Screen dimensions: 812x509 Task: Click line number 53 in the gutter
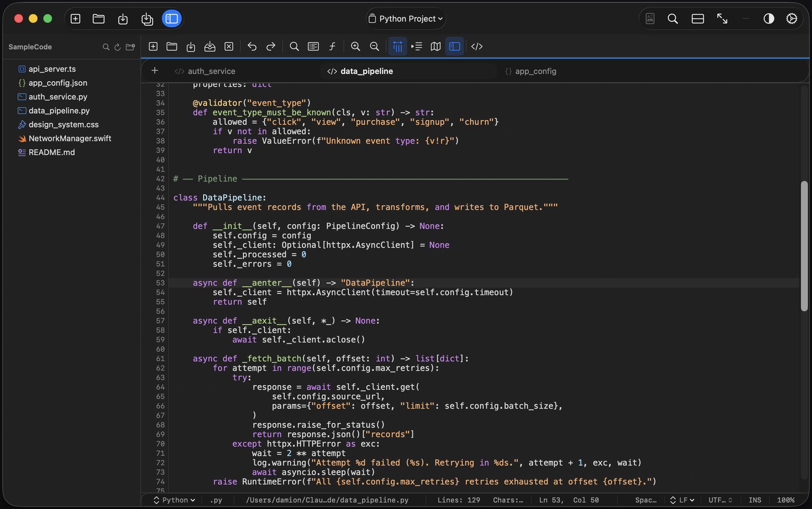pos(160,283)
